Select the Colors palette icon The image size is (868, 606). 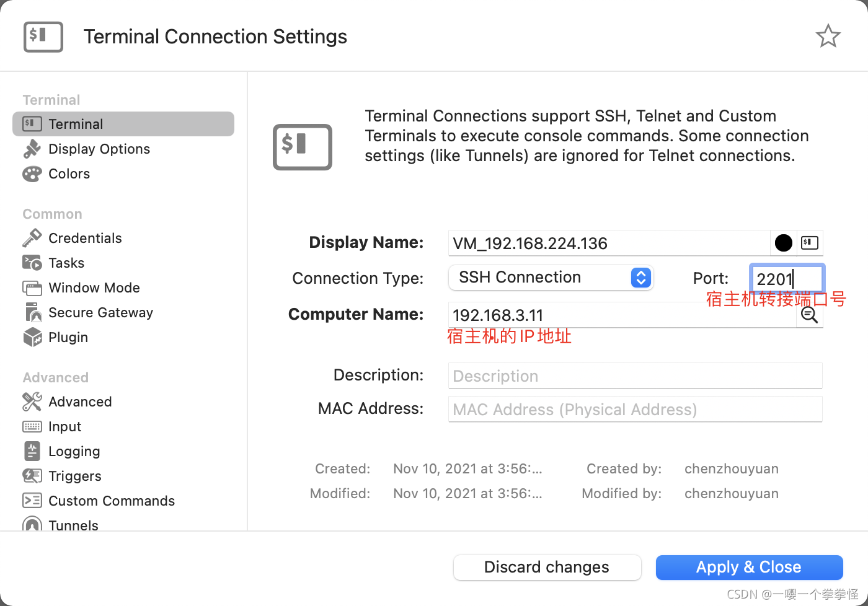[32, 174]
